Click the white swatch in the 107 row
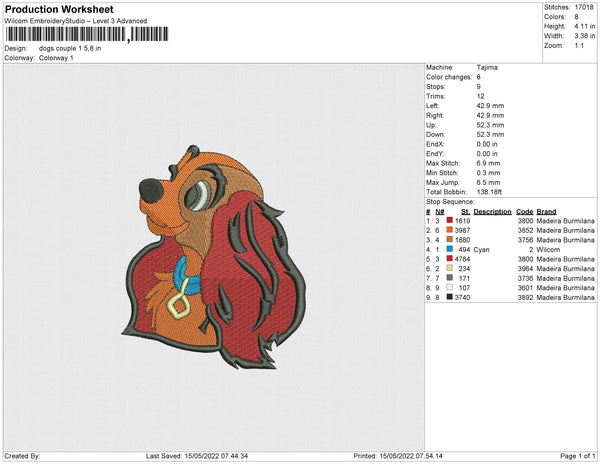This screenshot has height=464, width=600. tap(450, 287)
